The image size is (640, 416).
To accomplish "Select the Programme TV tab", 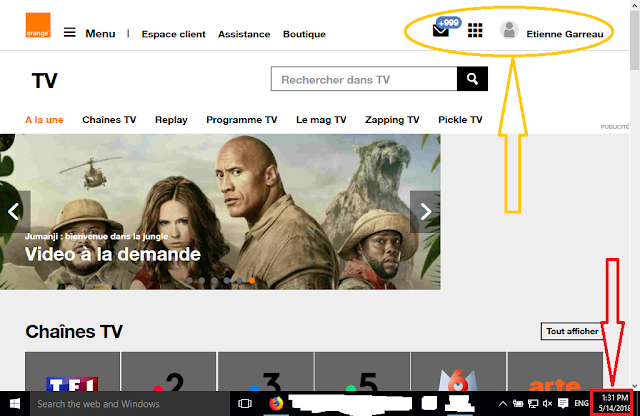I will [x=242, y=120].
